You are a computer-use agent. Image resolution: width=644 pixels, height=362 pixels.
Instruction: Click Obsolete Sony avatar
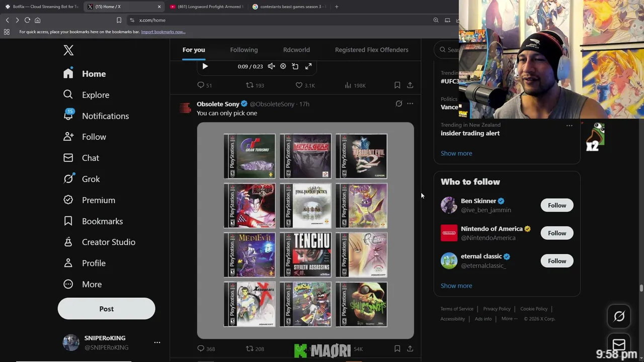185,108
